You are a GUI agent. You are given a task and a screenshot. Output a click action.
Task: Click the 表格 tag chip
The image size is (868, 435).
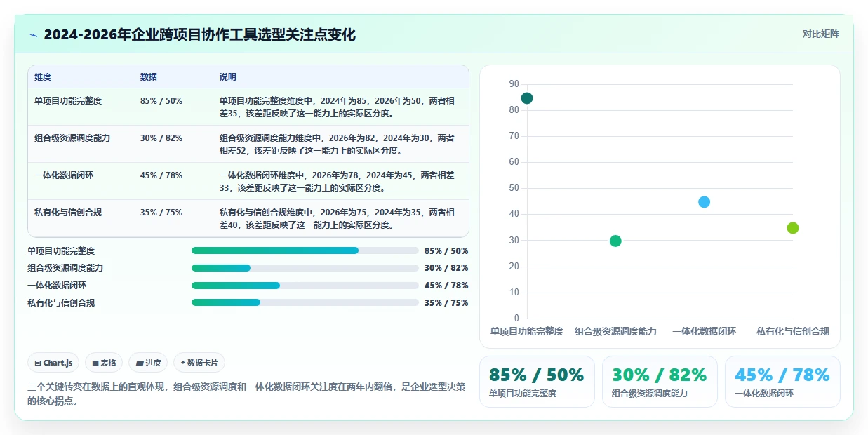click(104, 363)
